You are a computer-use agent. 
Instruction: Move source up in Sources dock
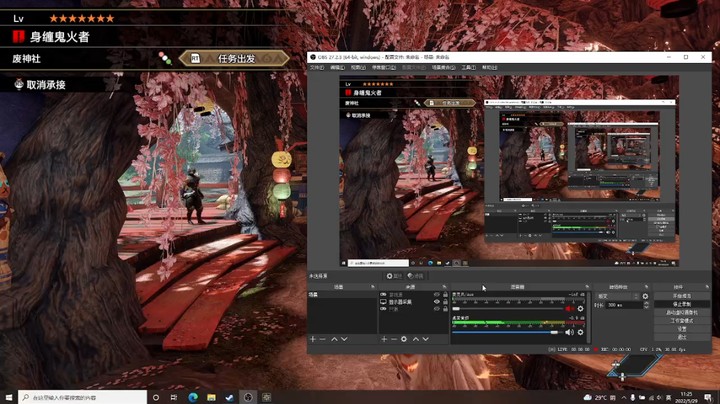coord(416,339)
